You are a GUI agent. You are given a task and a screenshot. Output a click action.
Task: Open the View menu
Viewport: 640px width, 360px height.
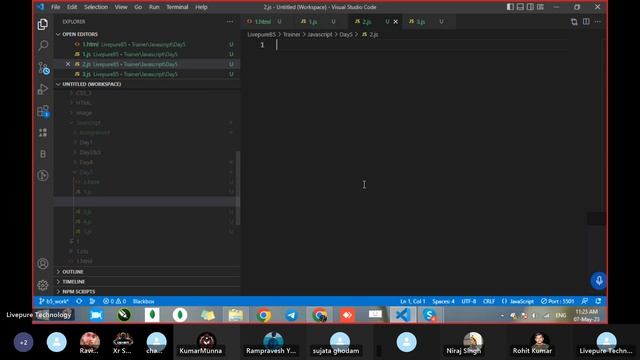pos(121,7)
